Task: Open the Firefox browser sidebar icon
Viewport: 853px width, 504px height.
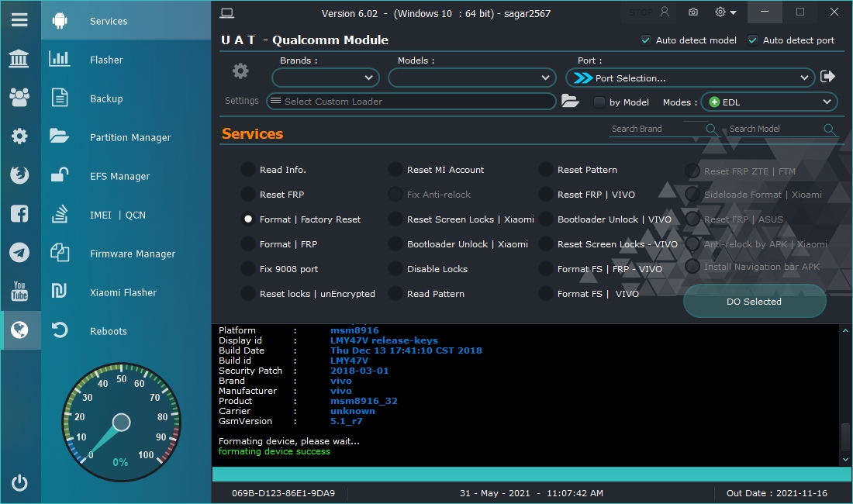Action: [x=19, y=174]
